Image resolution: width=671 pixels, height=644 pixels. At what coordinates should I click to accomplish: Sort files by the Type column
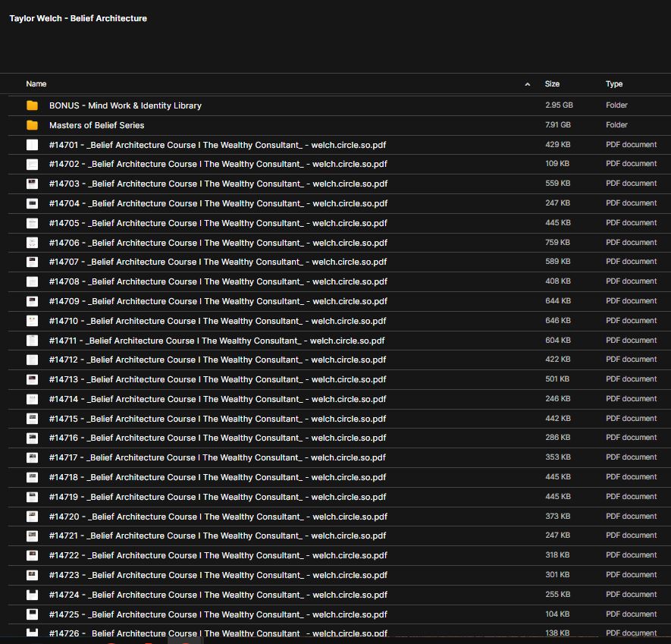[x=614, y=84]
